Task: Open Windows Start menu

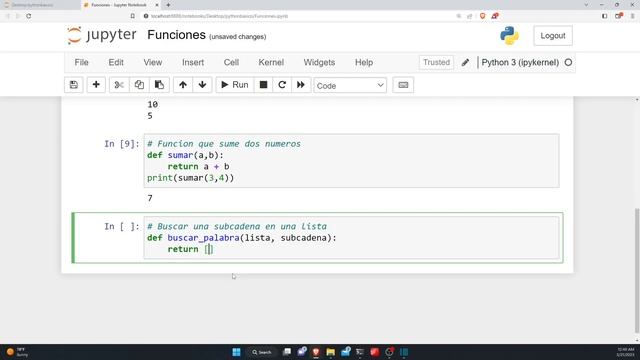Action: (x=236, y=352)
